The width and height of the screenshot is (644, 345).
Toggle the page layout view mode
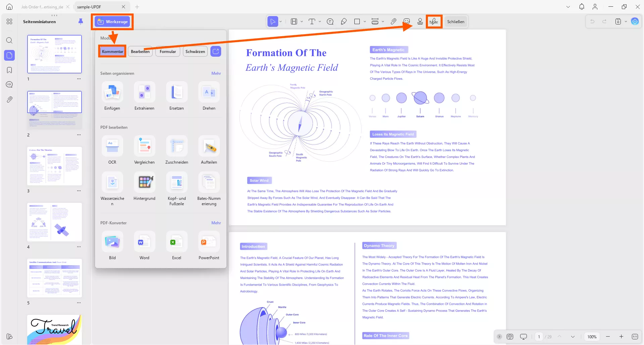pyautogui.click(x=510, y=337)
